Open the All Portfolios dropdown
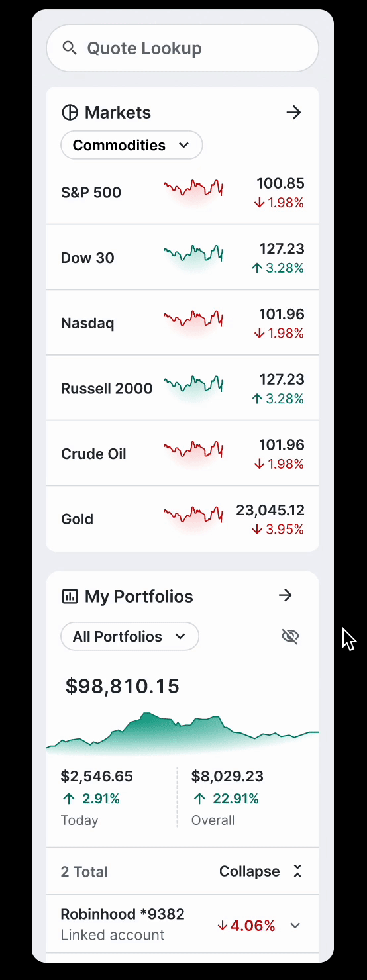367x980 pixels. tap(130, 636)
